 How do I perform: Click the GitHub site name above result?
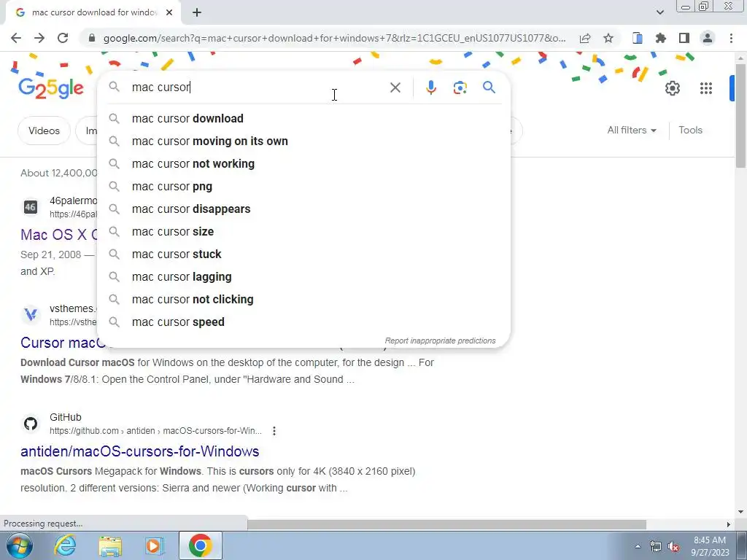click(x=65, y=417)
